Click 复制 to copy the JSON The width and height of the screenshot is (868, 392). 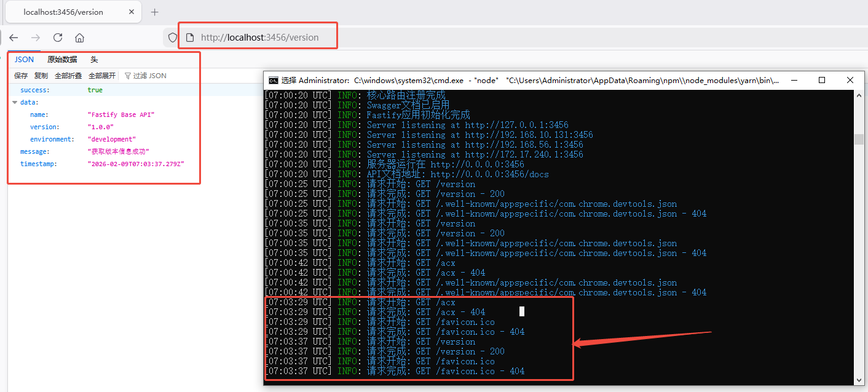coord(41,76)
